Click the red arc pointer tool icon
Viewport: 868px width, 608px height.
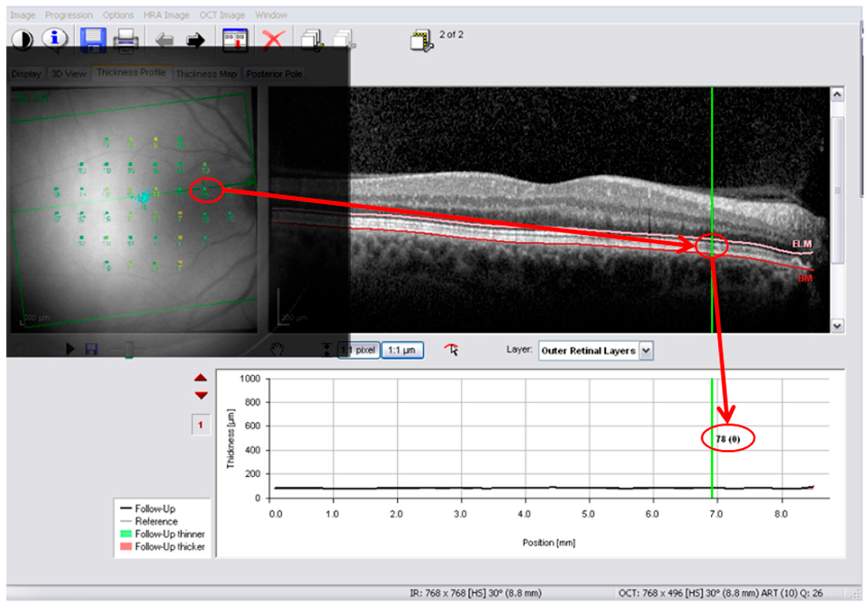pos(452,349)
